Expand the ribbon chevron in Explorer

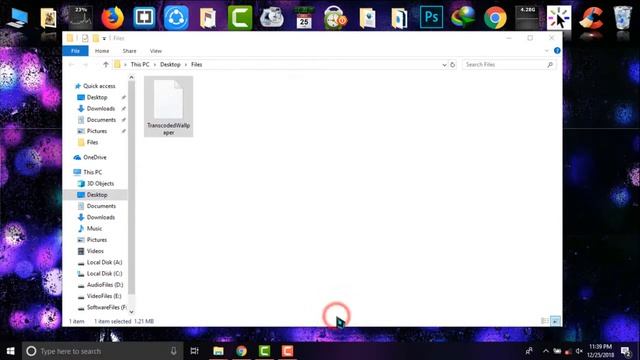547,51
